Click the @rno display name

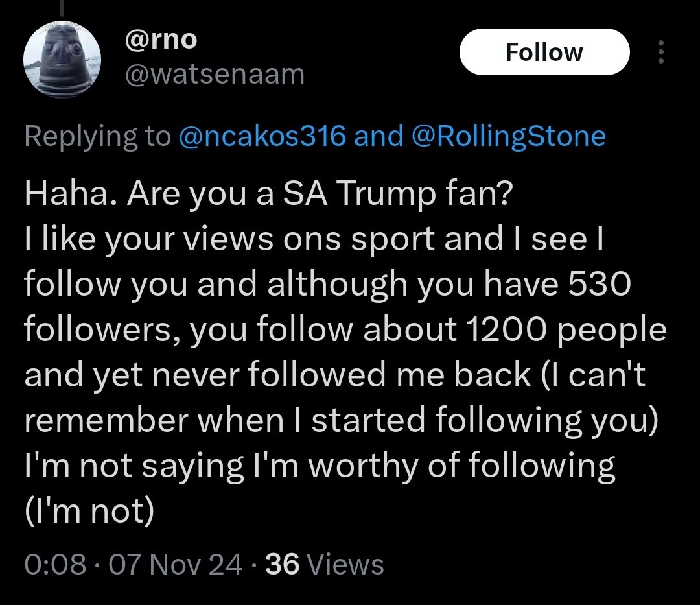click(x=160, y=40)
